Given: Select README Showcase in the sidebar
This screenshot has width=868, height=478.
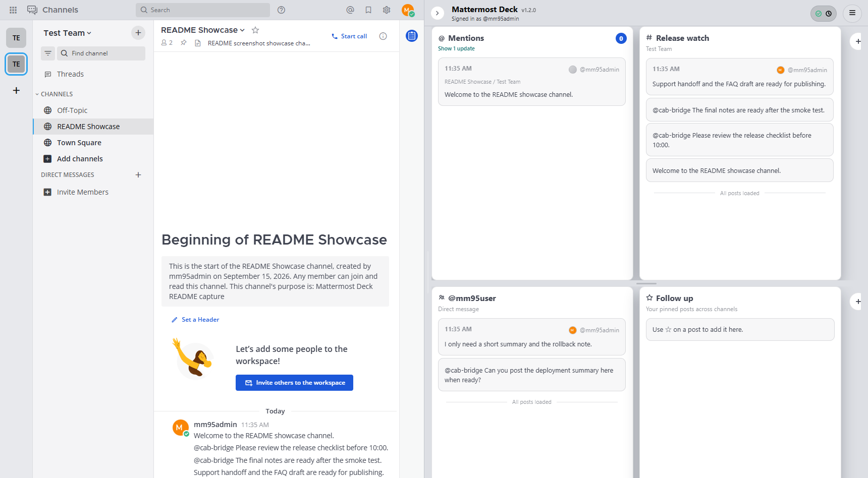Looking at the screenshot, I should (x=93, y=127).
